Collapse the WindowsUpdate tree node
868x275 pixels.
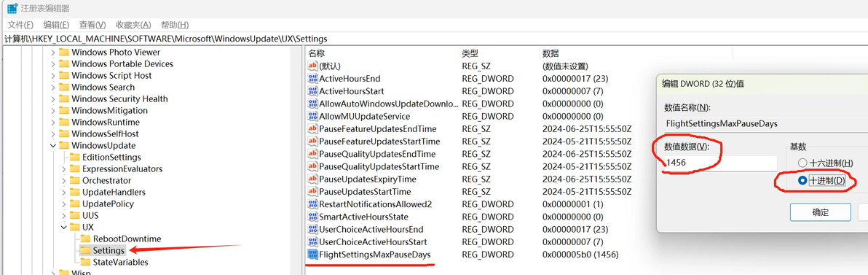[53, 145]
